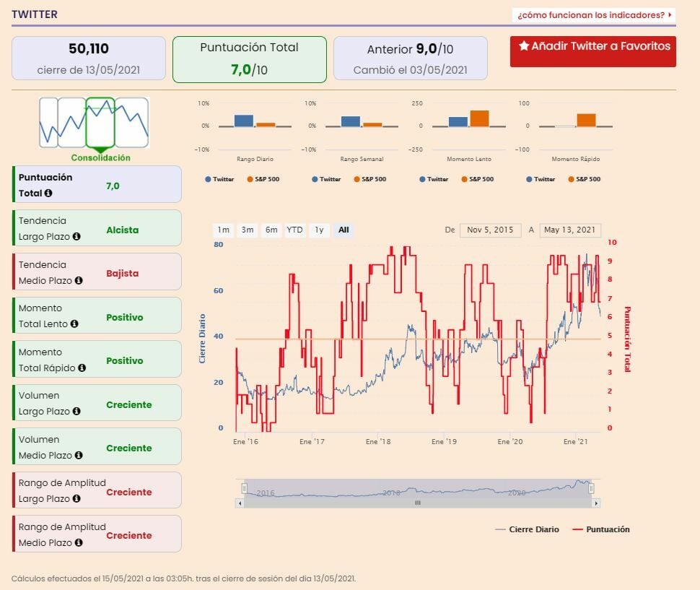Click the navigator left range handle
Image resolution: width=700 pixels, height=590 pixels.
pos(244,488)
